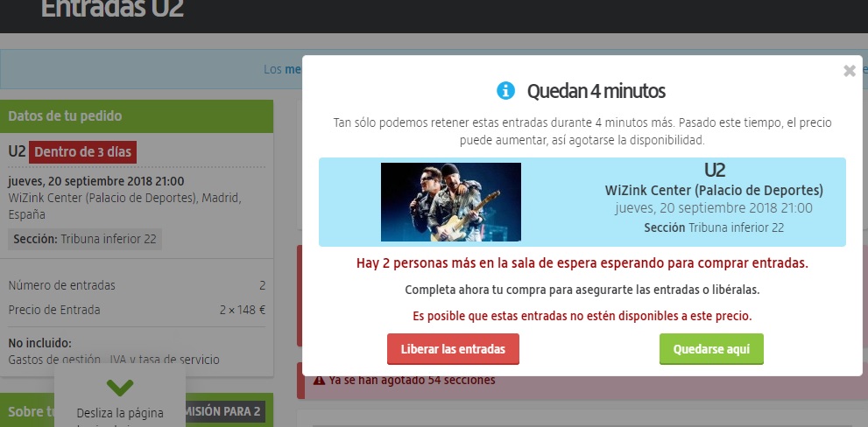868x427 pixels.
Task: Click the Número de entradas row
Action: (x=137, y=285)
